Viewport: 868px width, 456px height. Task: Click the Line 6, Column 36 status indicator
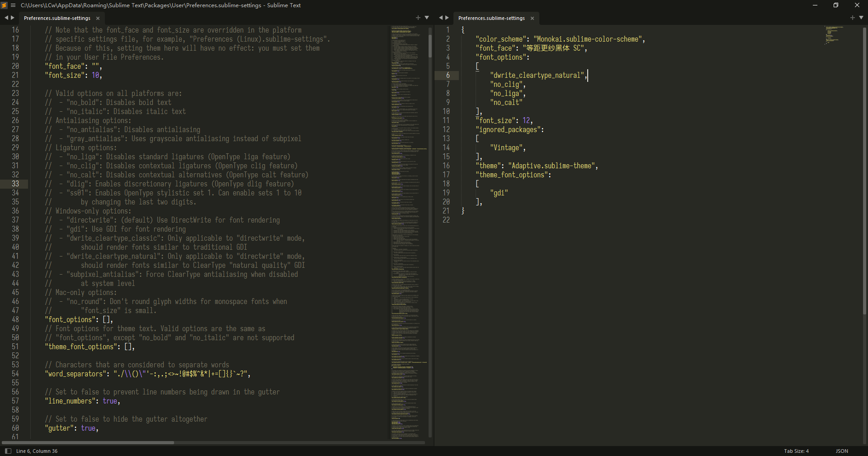tap(37, 451)
